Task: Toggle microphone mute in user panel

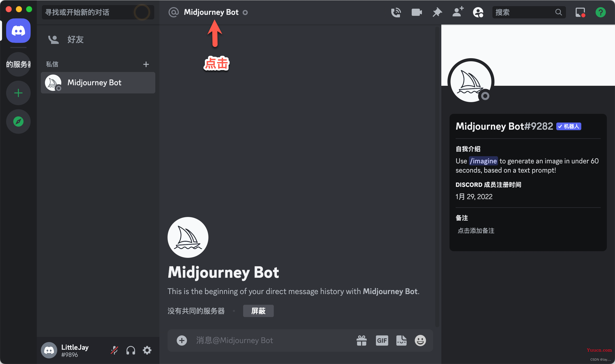Action: [x=114, y=350]
